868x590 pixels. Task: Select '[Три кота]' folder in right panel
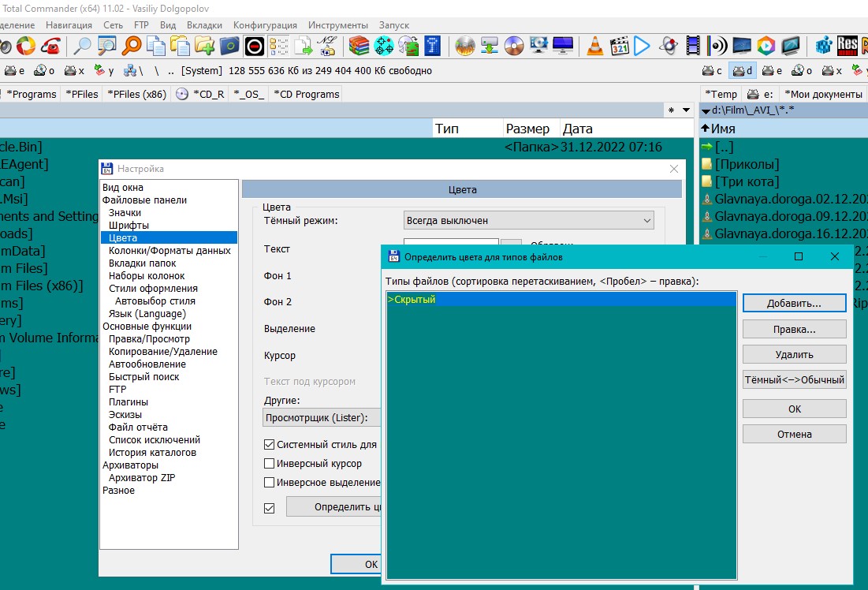[x=747, y=181]
